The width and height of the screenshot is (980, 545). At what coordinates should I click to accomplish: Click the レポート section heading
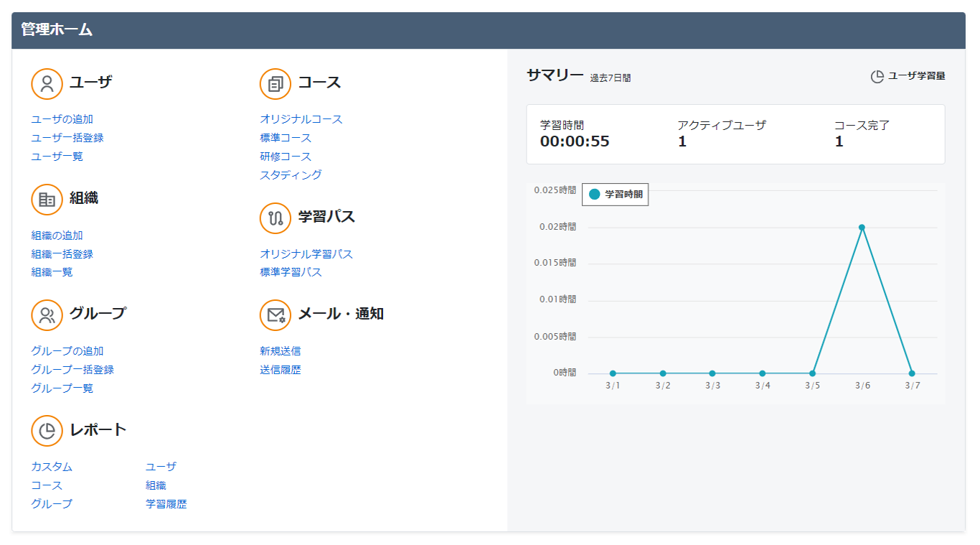pos(98,430)
